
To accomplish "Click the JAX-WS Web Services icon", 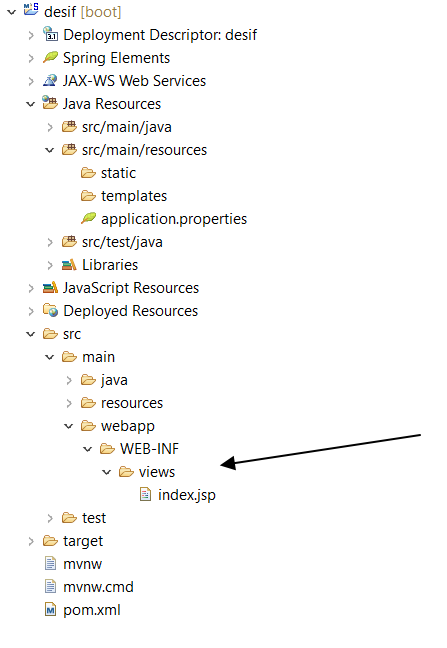I will pos(50,80).
